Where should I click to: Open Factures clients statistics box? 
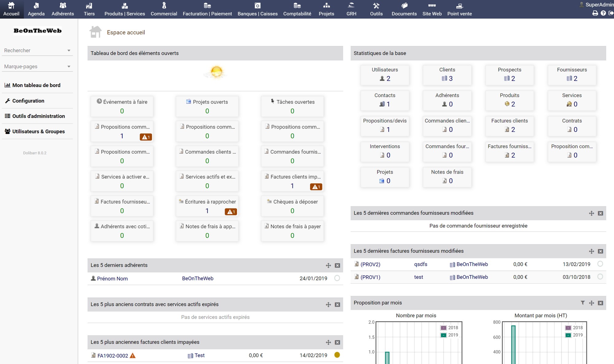coord(510,126)
